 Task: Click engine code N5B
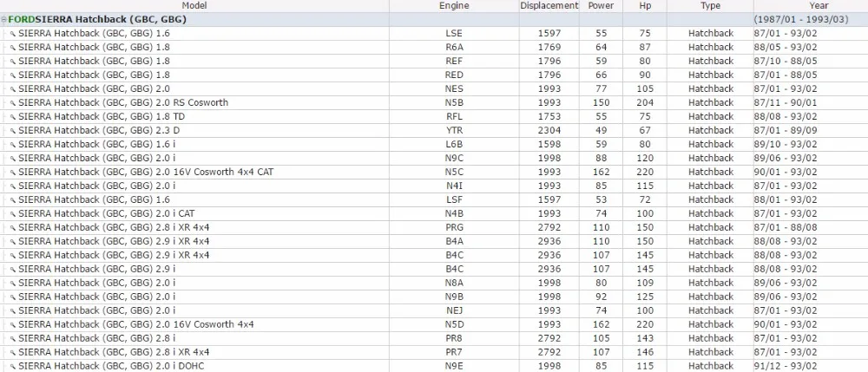pyautogui.click(x=454, y=103)
